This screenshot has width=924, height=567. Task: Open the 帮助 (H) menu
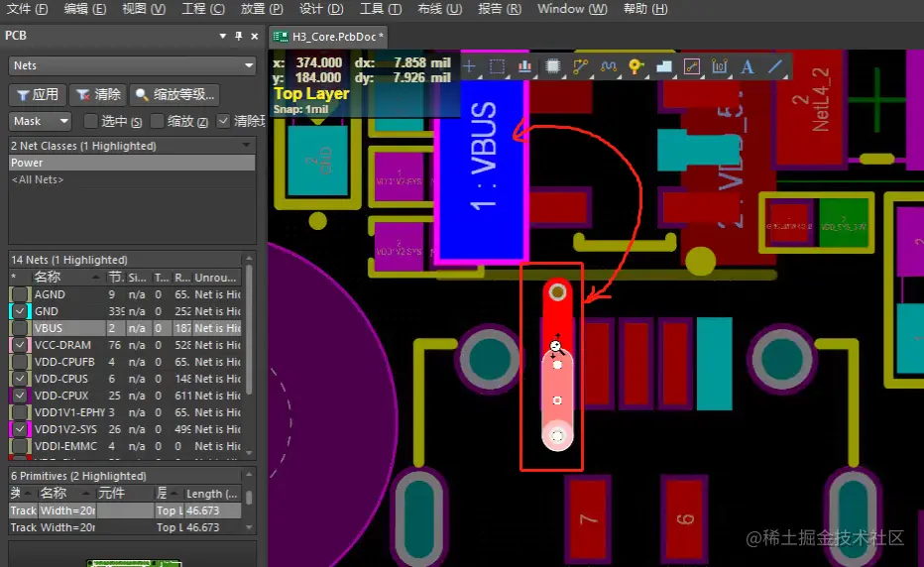coord(645,9)
